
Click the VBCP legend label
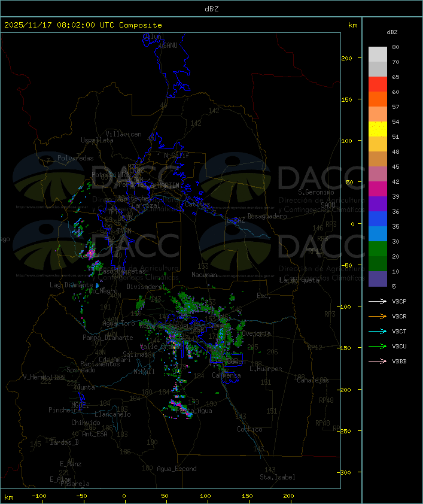tap(399, 302)
